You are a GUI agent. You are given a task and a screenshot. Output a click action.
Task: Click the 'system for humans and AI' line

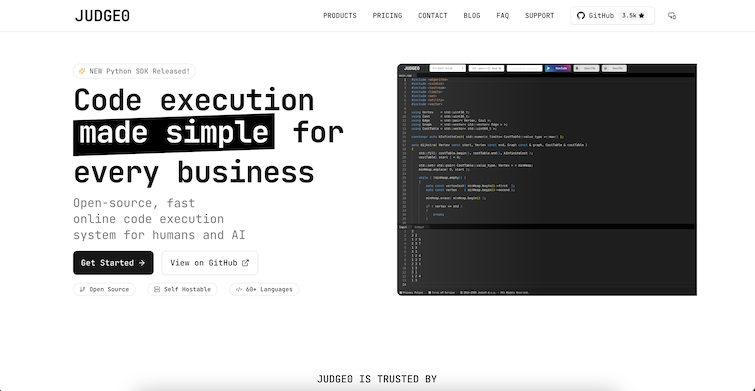(159, 235)
